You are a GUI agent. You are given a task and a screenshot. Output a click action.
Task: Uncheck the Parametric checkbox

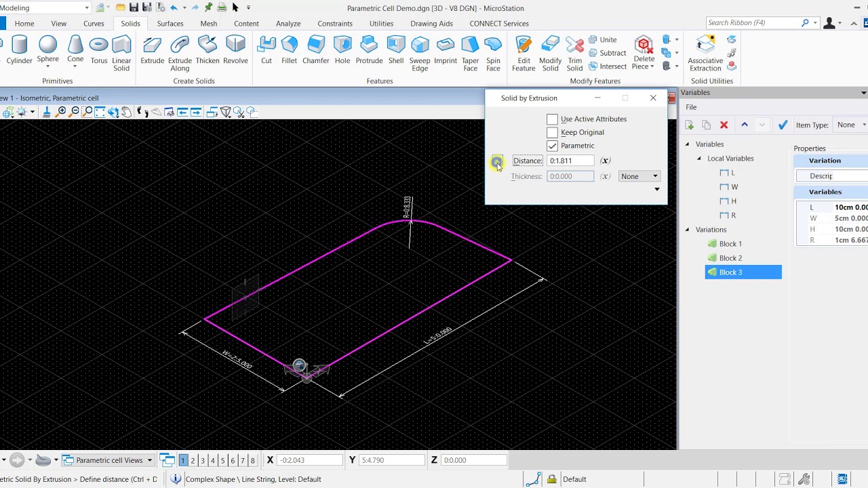click(552, 146)
